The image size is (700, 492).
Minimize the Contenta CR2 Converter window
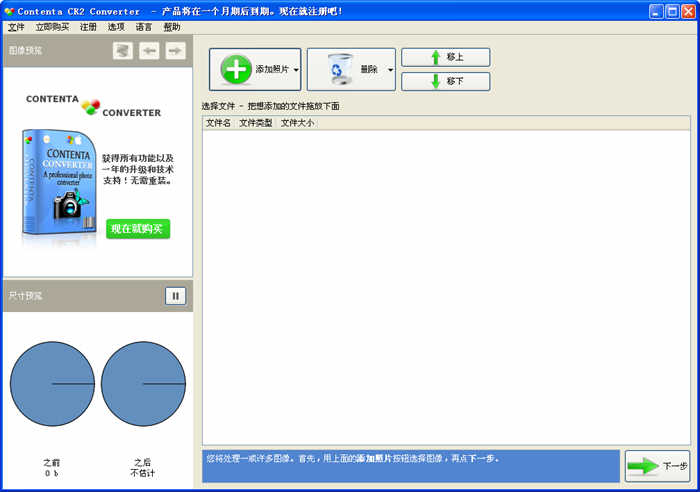656,12
